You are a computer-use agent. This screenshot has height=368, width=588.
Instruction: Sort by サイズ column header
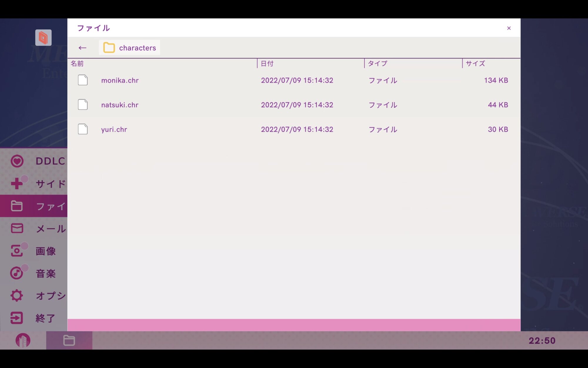[475, 64]
